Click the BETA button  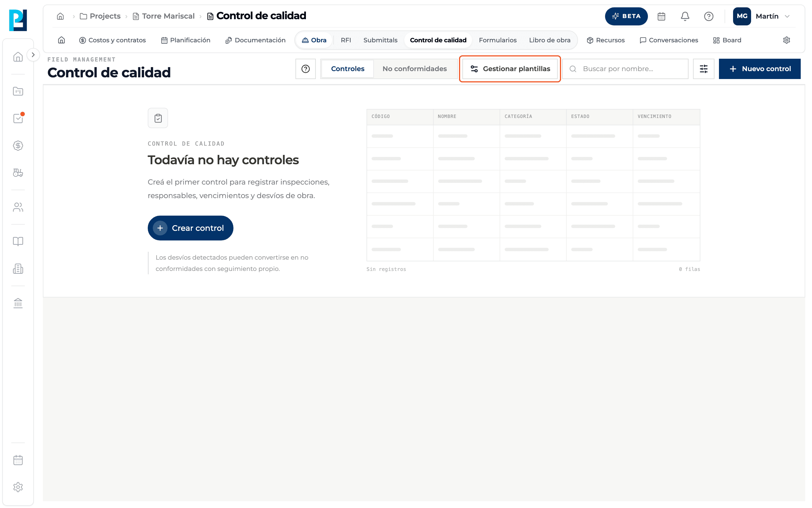[626, 16]
